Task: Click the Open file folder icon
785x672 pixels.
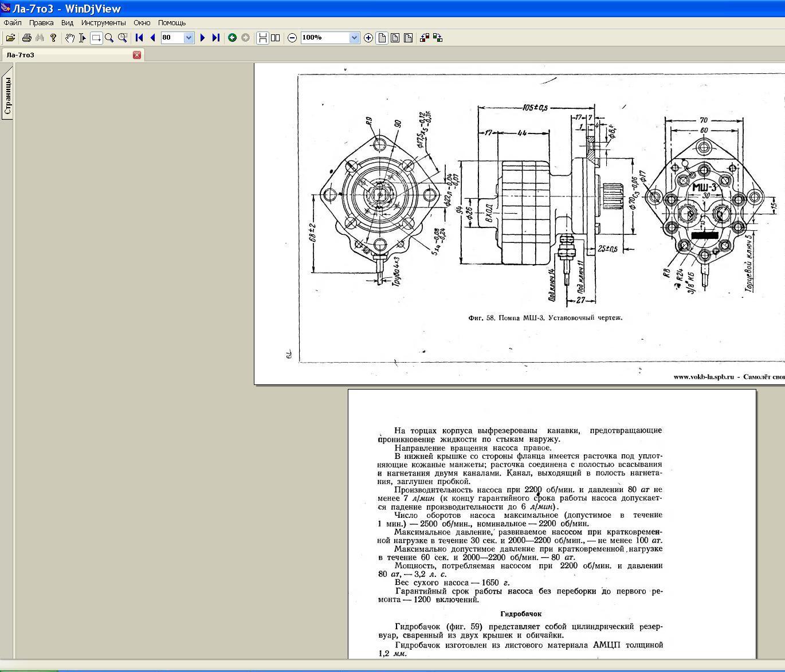Action: tap(10, 38)
